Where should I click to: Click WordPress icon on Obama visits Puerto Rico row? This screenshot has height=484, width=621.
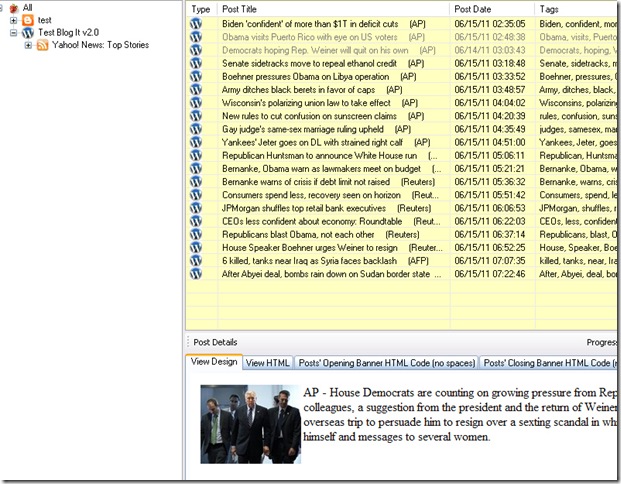tap(196, 37)
